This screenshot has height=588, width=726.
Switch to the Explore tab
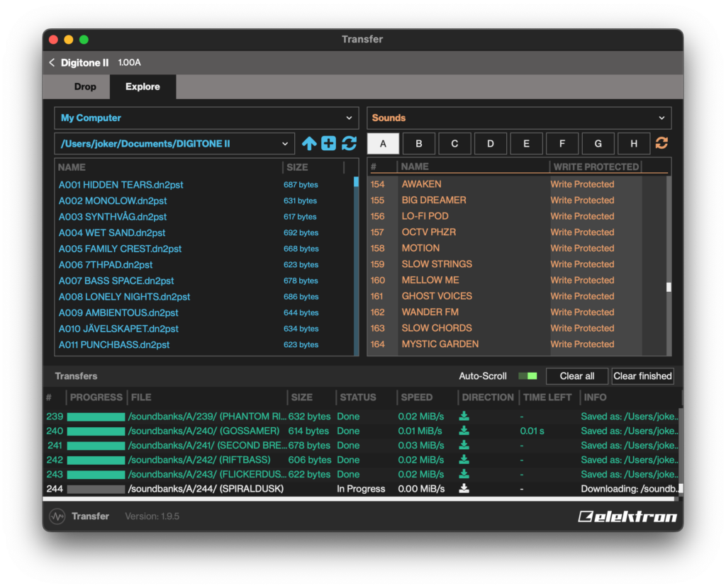143,87
